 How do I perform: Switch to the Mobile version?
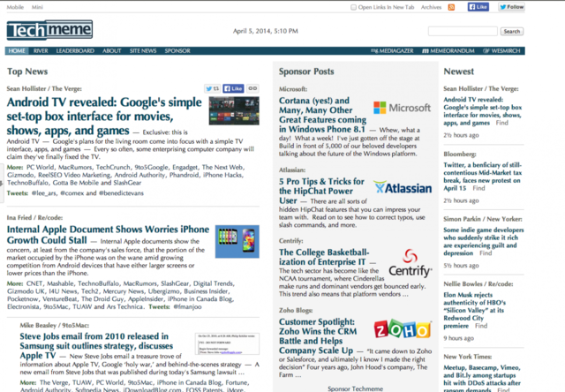pos(15,7)
